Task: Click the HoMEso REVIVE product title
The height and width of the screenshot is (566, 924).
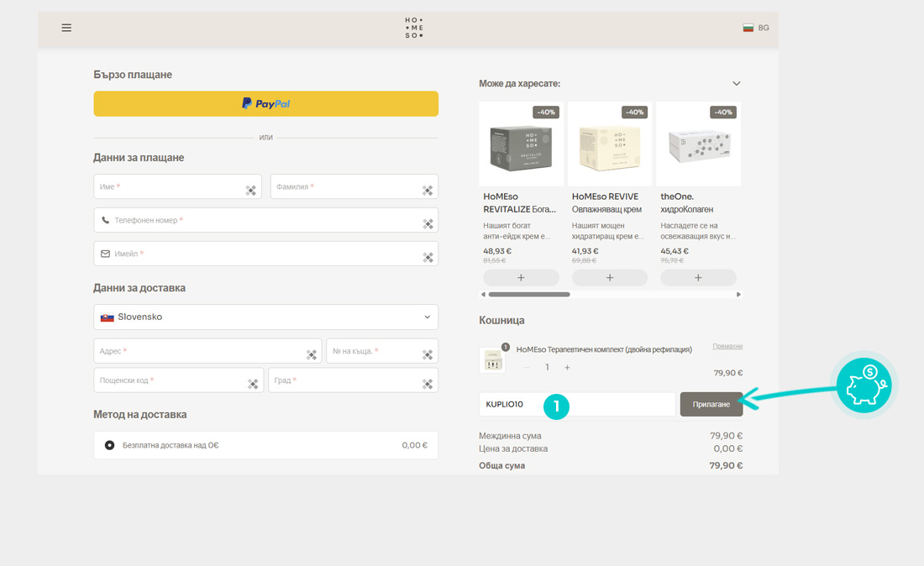Action: 606,202
